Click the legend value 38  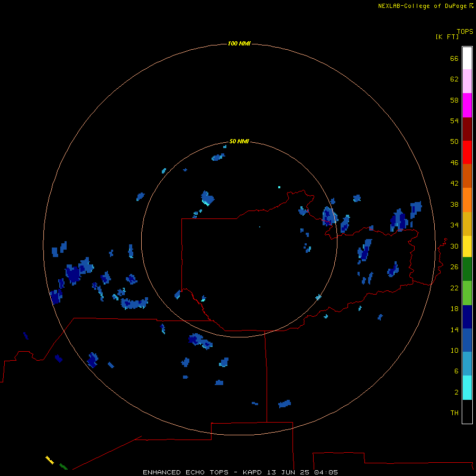[454, 204]
